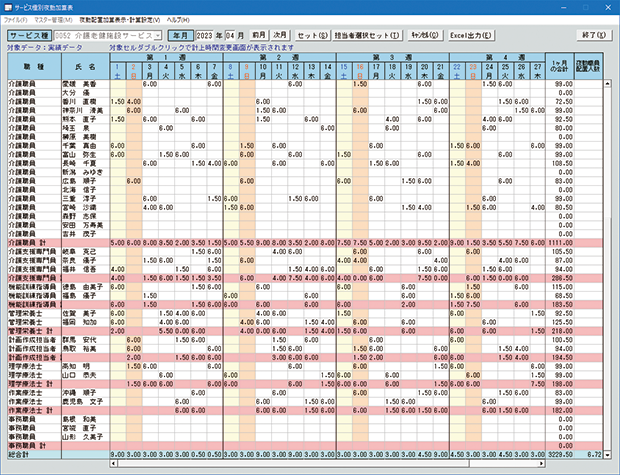Select the 第 3 週 header
This screenshot has width=620, height=476.
click(393, 57)
